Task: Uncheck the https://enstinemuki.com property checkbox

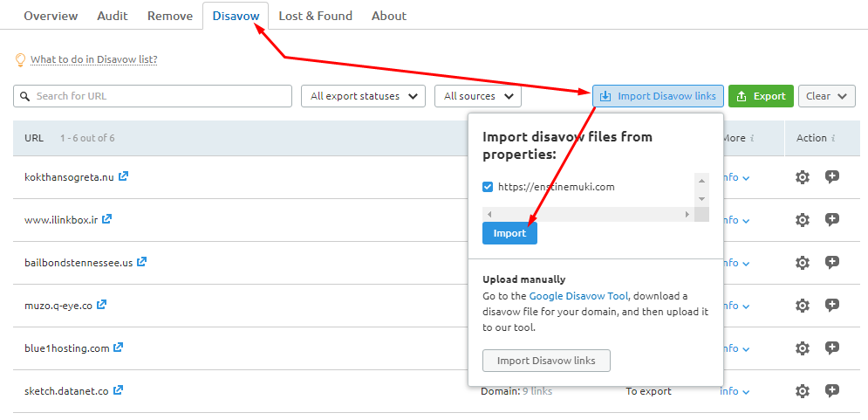Action: (488, 187)
